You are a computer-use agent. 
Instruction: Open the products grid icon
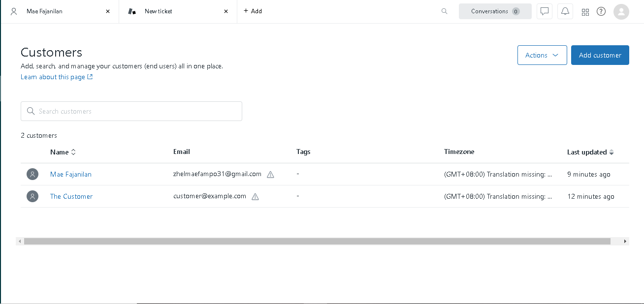[x=585, y=12]
